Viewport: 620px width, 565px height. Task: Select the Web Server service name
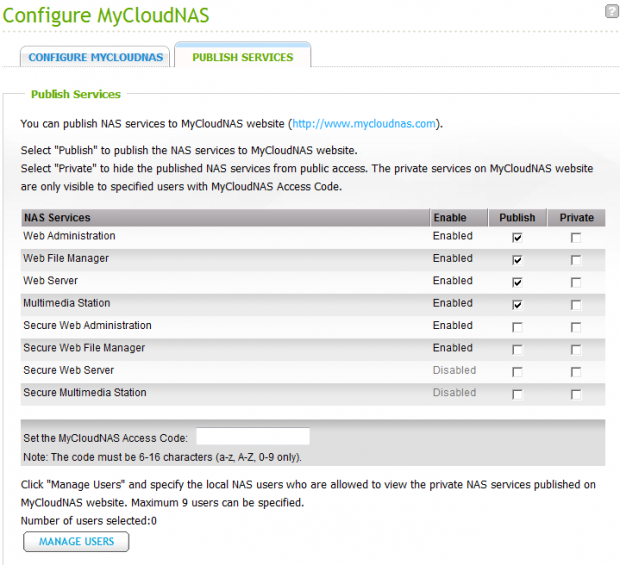coord(50,281)
